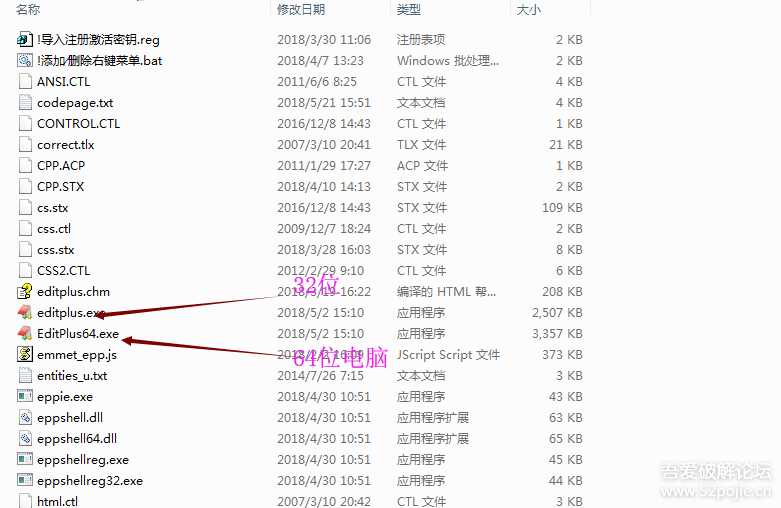Image resolution: width=781 pixels, height=508 pixels.
Task: Click the type Windows 批处理...
Action: tap(448, 60)
